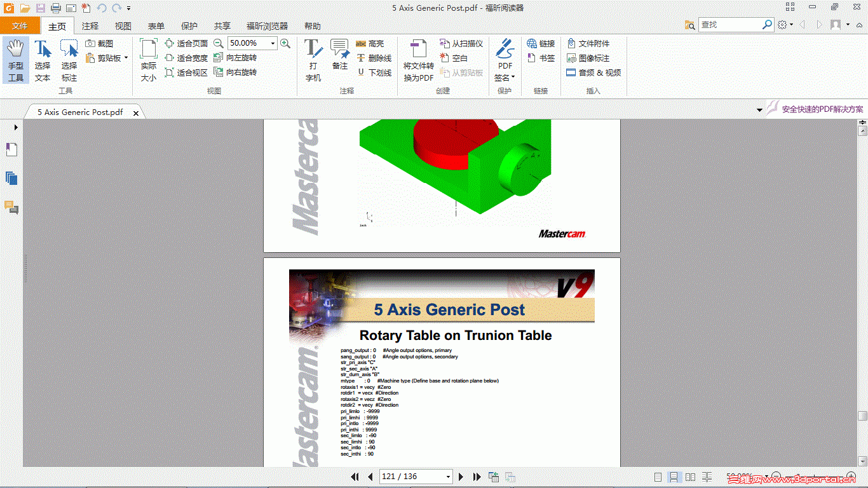This screenshot has width=868, height=488.
Task: Switch to the Home (主页) ribbon tab
Action: tap(57, 26)
